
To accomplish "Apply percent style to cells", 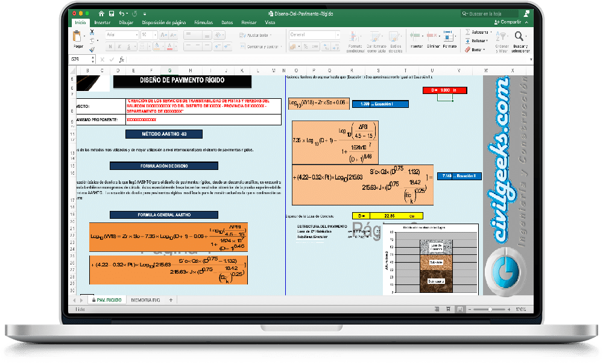I will click(x=305, y=46).
